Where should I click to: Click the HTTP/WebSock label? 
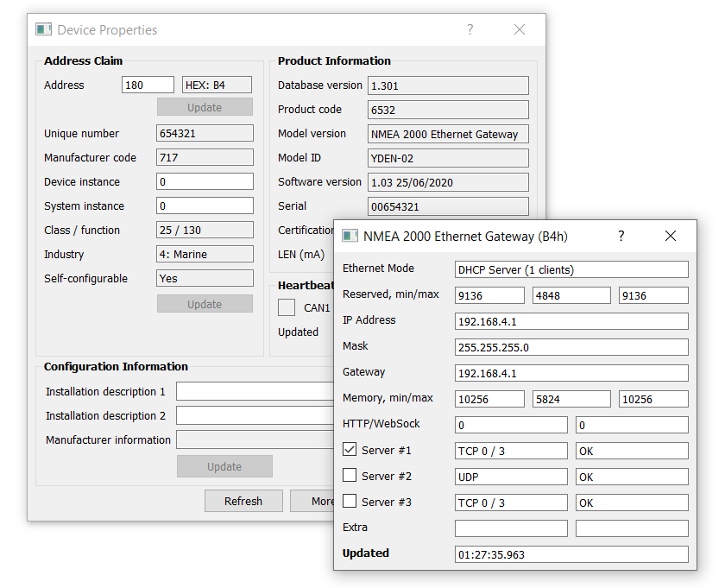click(381, 423)
